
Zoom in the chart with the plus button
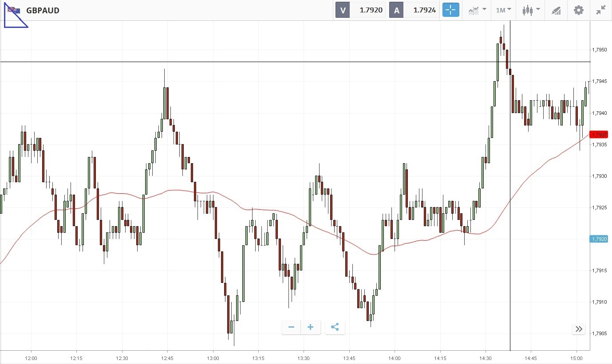coord(311,327)
